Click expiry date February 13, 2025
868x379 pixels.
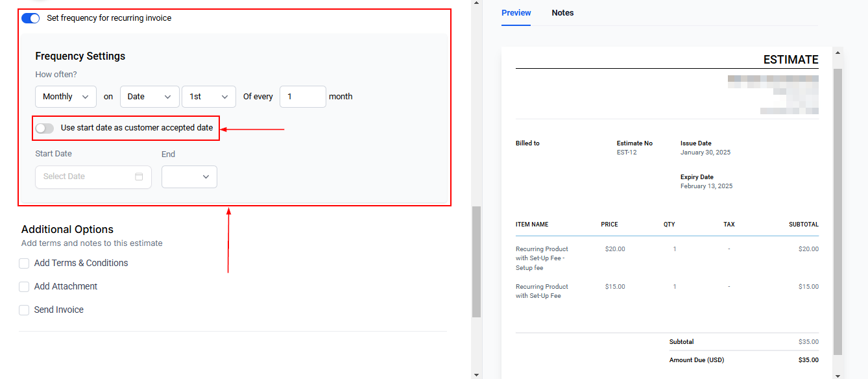[706, 186]
